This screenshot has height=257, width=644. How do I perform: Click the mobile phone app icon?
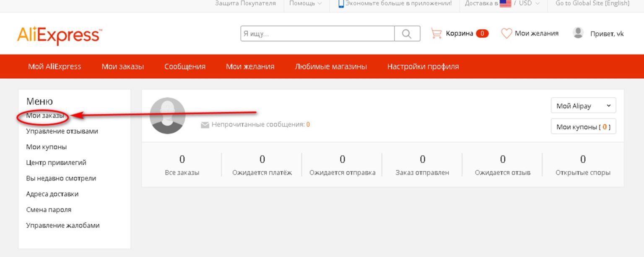click(x=341, y=3)
